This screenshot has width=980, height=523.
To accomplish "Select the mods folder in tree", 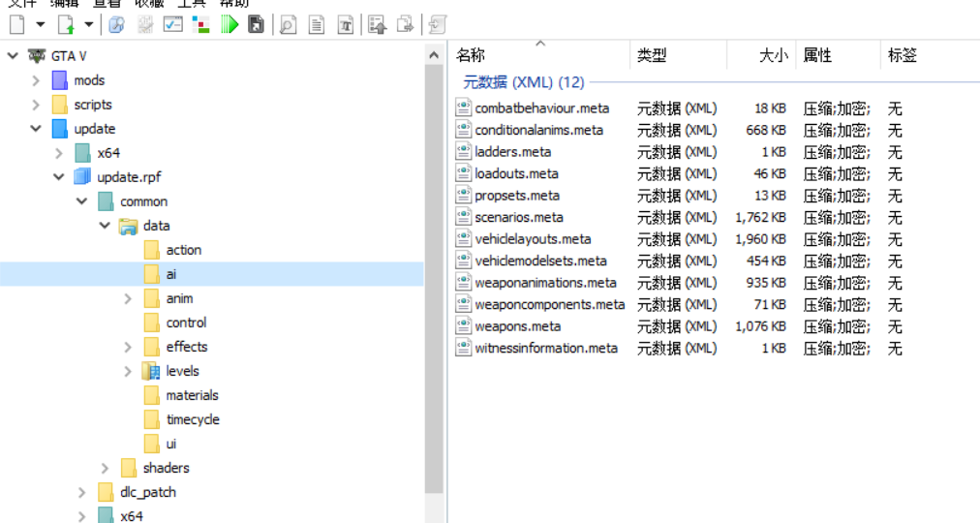I will 89,80.
